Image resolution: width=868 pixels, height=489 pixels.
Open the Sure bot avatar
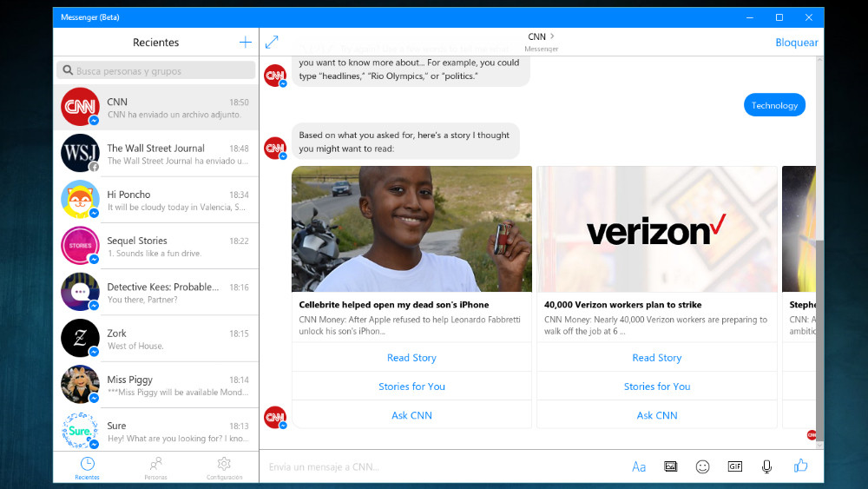coord(80,430)
